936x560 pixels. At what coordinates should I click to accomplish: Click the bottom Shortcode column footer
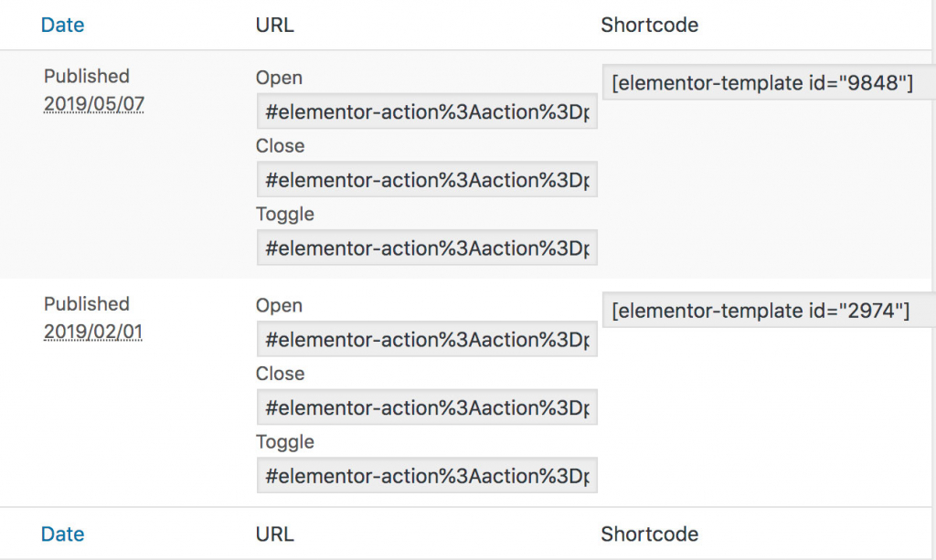coord(650,534)
